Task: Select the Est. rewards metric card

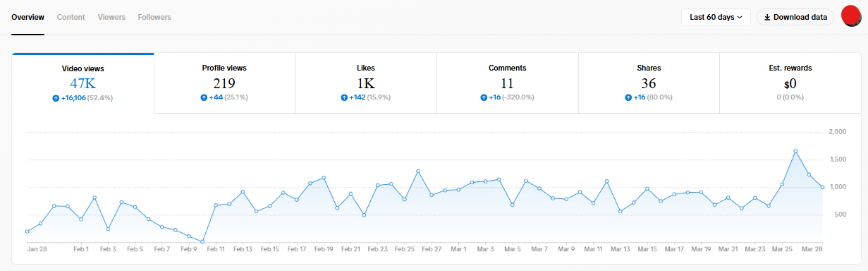Action: 790,83
